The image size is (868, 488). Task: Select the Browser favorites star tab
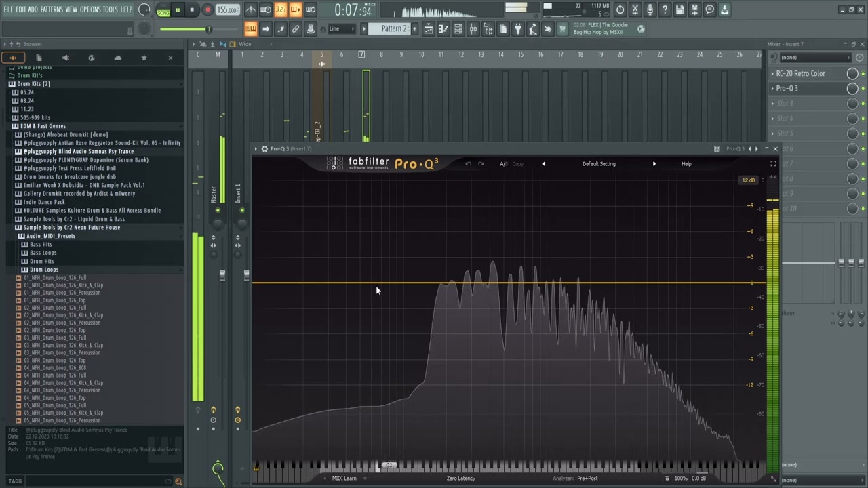coord(144,58)
